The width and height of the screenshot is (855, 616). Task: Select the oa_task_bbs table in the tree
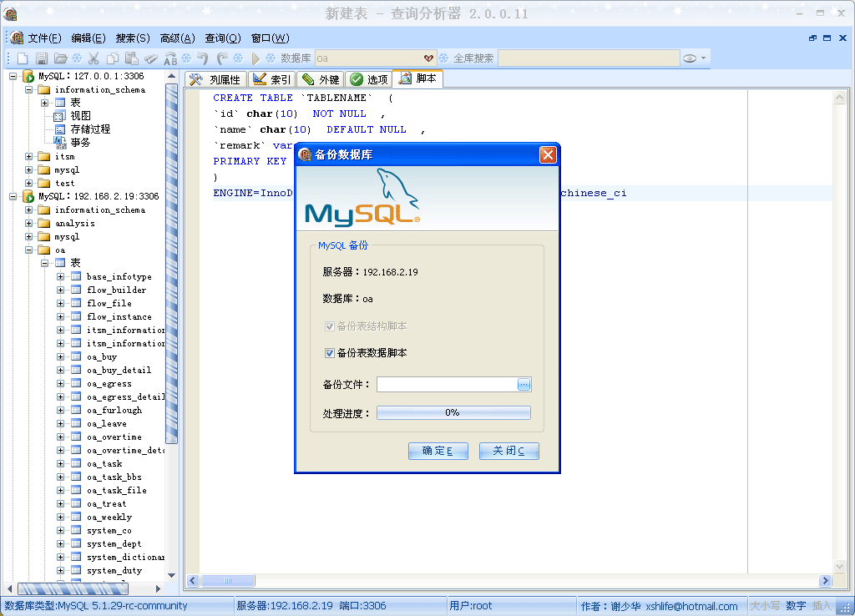tap(114, 477)
